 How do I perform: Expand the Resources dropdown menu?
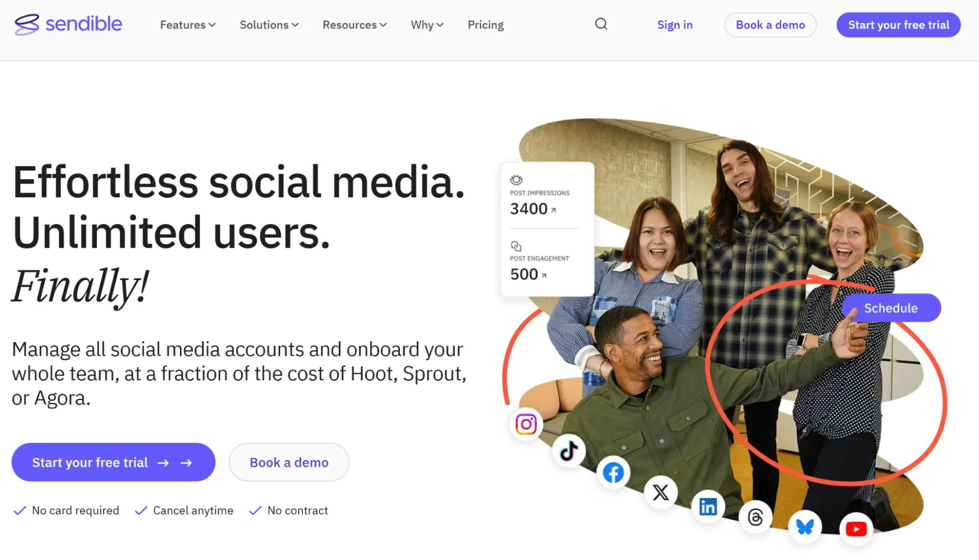click(x=355, y=25)
